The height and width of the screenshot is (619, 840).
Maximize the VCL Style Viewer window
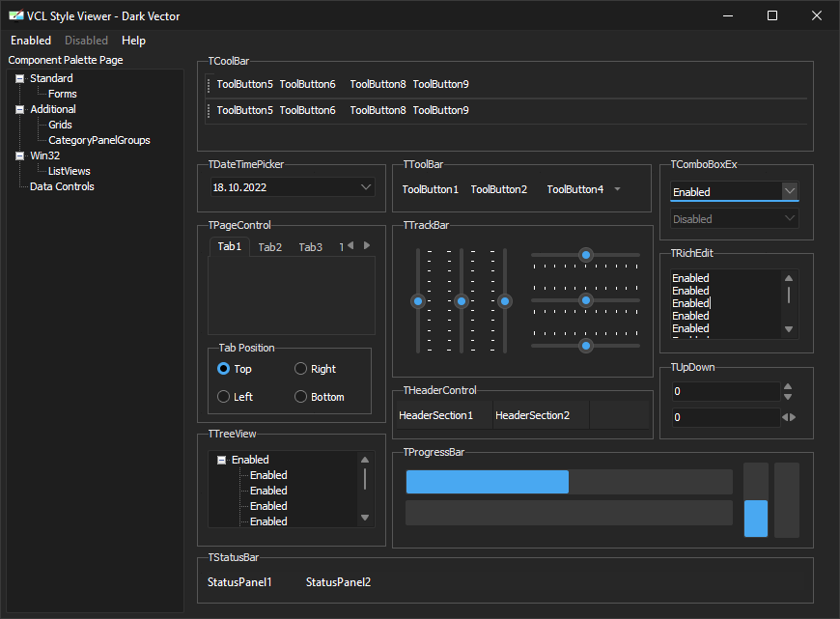click(x=772, y=15)
